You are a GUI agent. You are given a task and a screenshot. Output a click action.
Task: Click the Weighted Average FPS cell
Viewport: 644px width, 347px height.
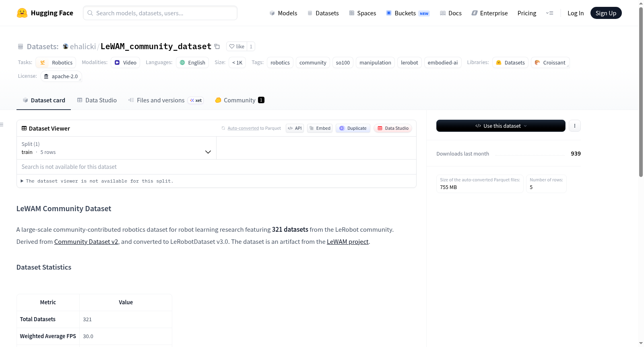[48, 336]
